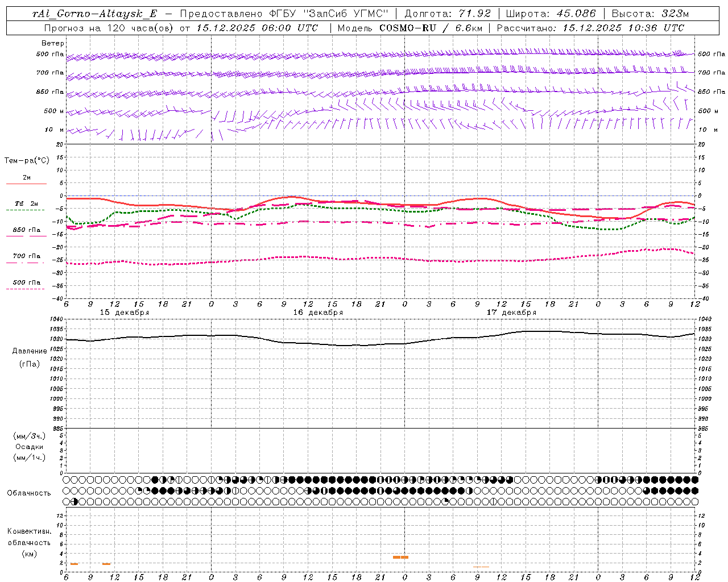Click the 2м temperature legend entry

pyautogui.click(x=26, y=177)
